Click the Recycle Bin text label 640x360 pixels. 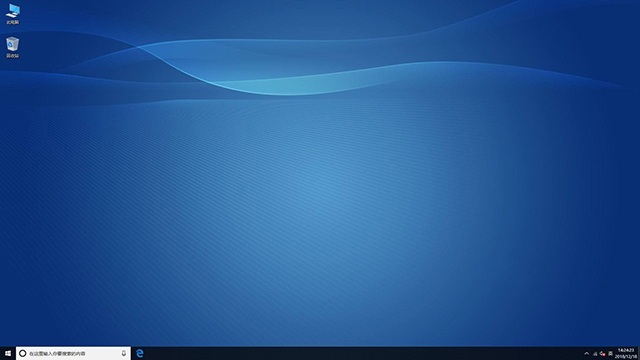pos(13,56)
